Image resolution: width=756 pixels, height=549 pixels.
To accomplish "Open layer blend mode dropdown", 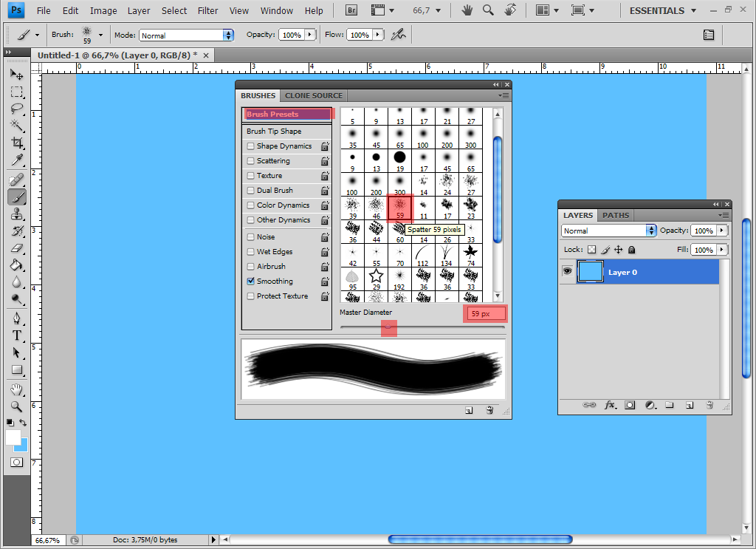I will click(609, 231).
